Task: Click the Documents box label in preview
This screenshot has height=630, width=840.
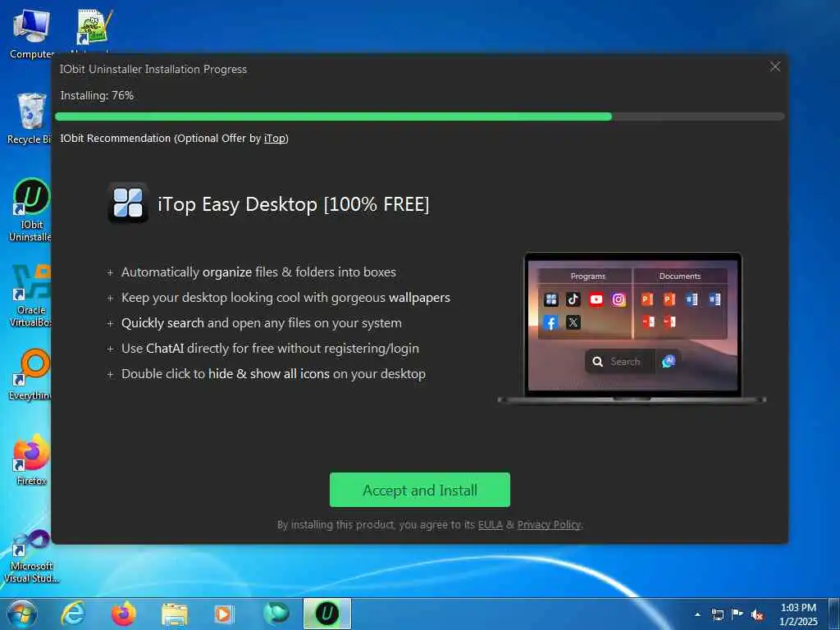Action: click(x=680, y=276)
